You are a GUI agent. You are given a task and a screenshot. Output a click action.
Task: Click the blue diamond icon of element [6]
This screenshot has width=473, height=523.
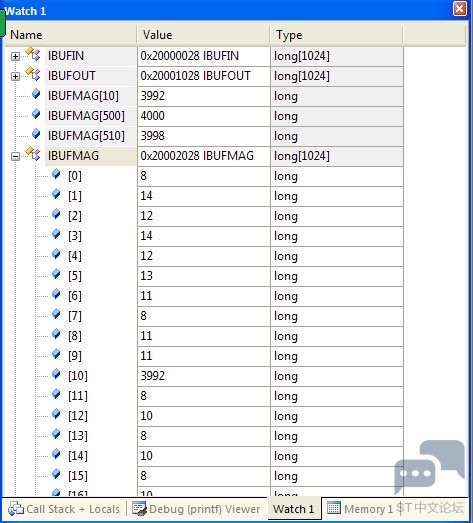click(x=56, y=294)
